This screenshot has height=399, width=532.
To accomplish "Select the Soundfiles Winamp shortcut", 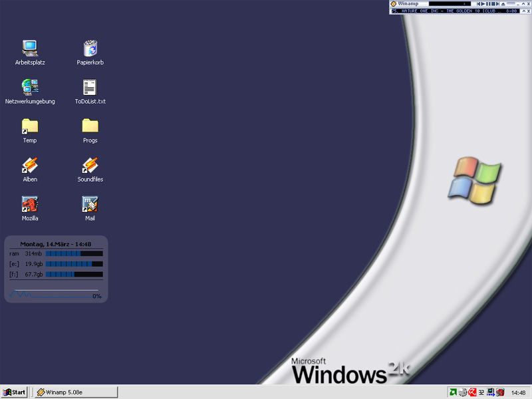I will click(x=90, y=170).
